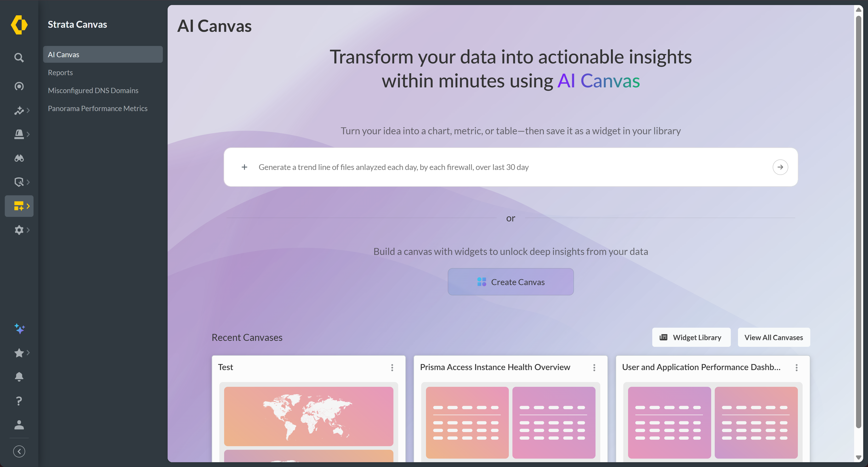Viewport: 868px width, 467px height.
Task: Click the search magnifier icon in sidebar
Action: click(x=19, y=58)
